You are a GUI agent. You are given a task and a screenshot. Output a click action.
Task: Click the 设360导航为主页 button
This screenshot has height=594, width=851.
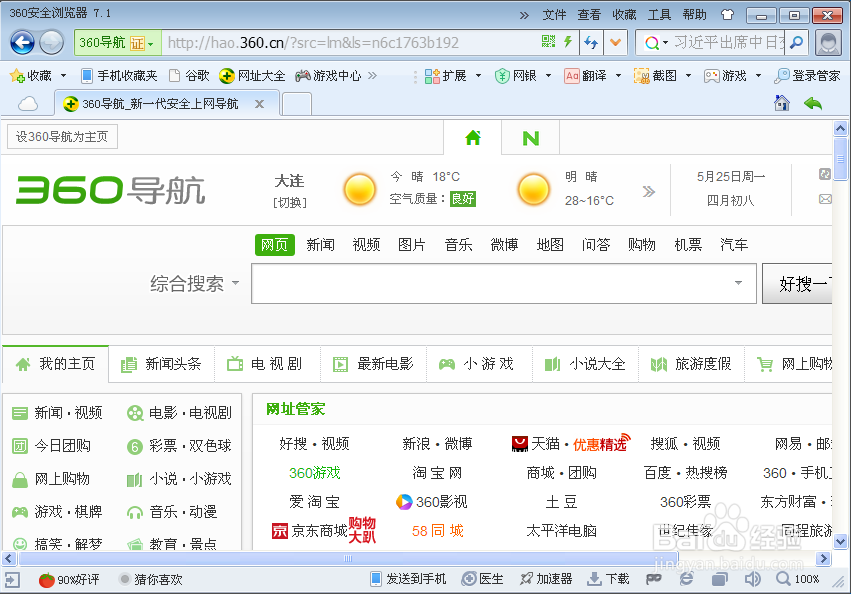click(x=62, y=137)
